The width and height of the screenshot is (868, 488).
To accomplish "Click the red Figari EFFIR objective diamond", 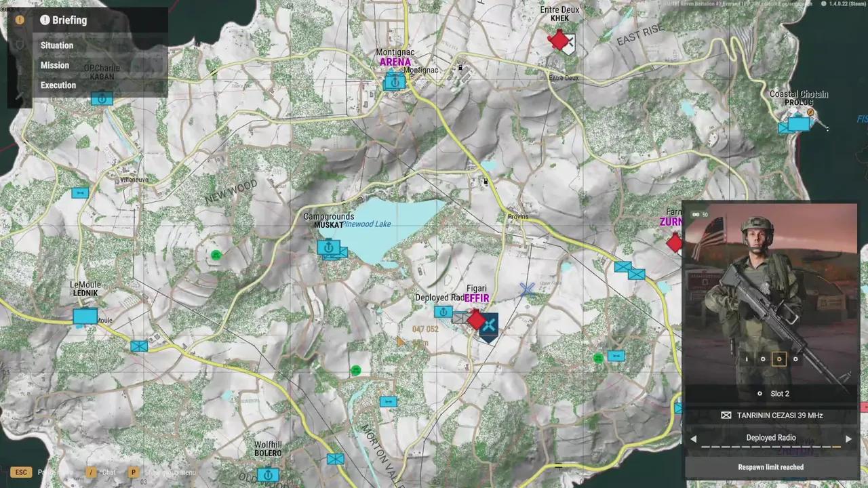I will (x=477, y=320).
